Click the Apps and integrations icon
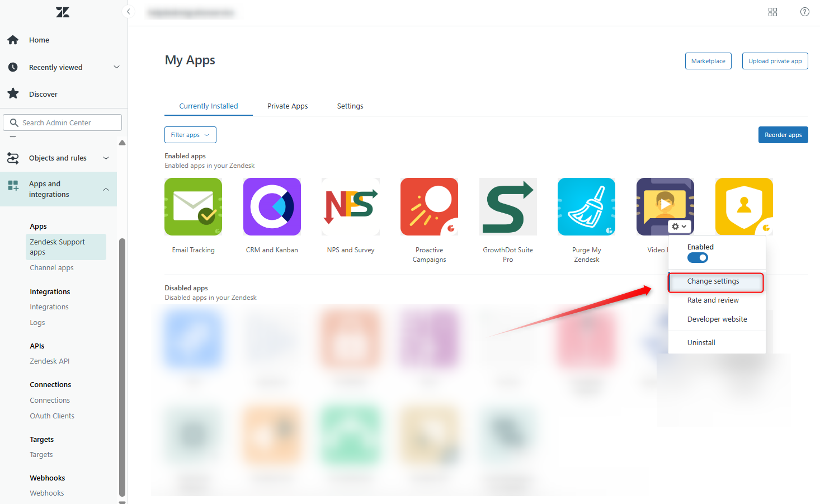 13,185
